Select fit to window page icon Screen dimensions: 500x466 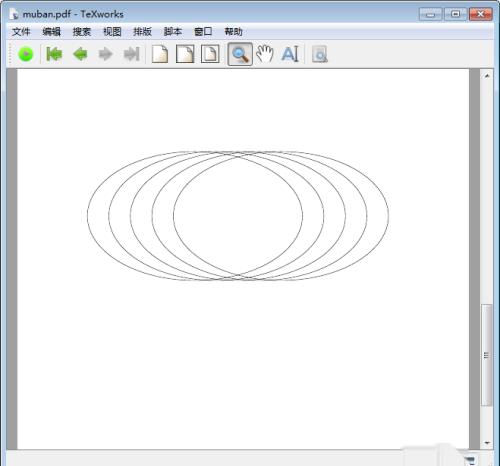click(x=210, y=54)
